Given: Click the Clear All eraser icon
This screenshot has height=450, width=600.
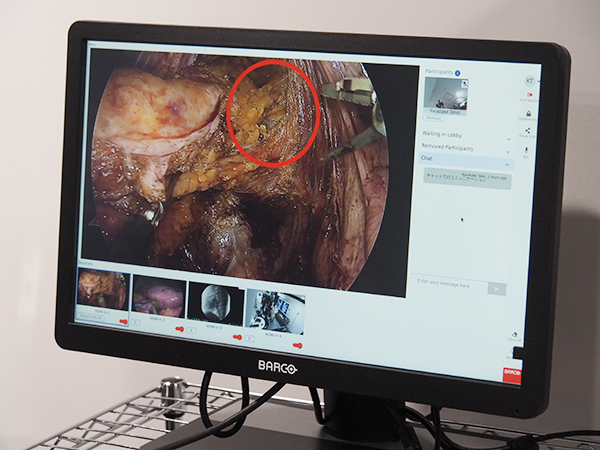Looking at the screenshot, I should tap(516, 337).
